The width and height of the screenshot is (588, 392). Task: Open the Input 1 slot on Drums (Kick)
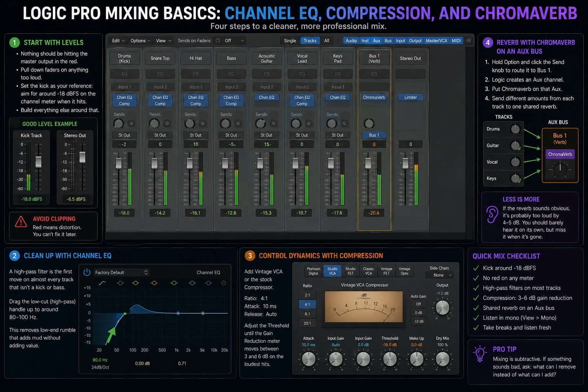124,87
